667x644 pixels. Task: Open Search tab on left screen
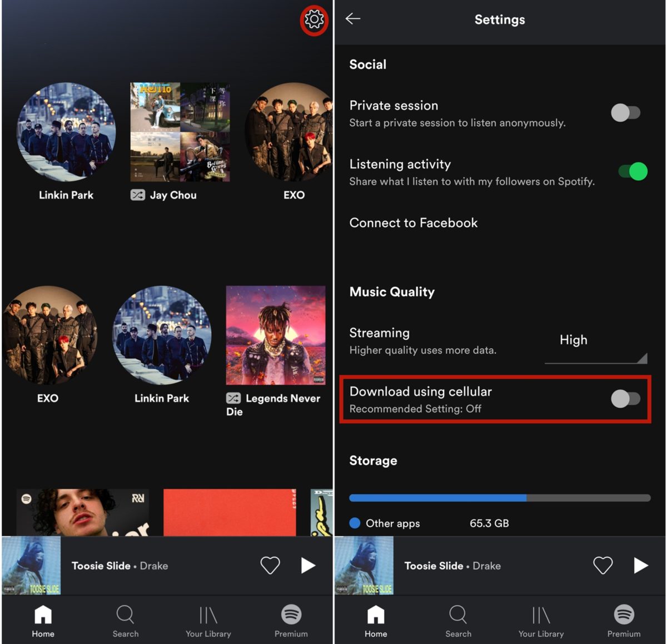[125, 621]
